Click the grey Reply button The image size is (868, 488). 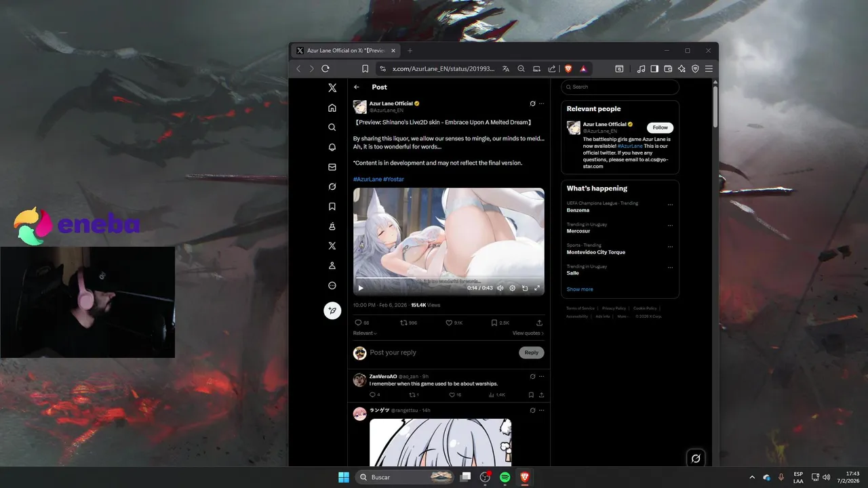532,352
